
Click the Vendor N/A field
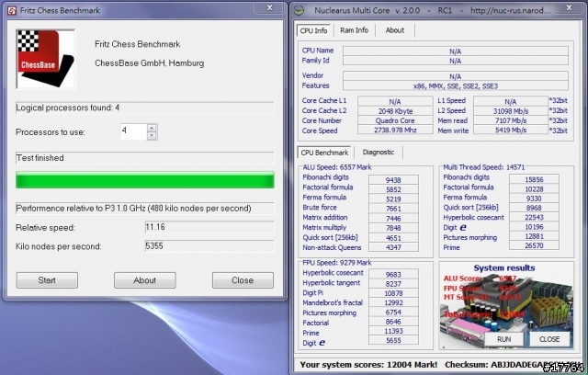tap(456, 76)
